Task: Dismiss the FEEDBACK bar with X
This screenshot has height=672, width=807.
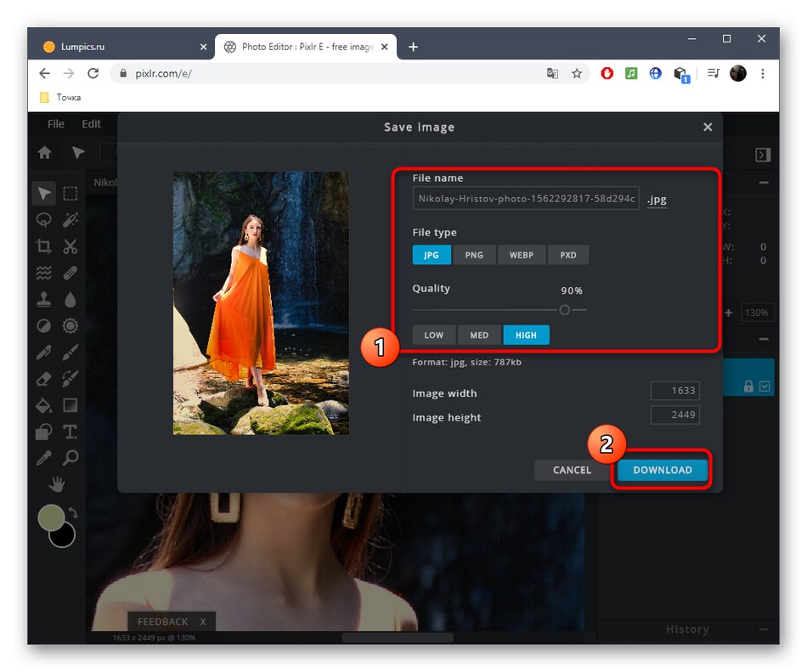Action: coord(203,622)
